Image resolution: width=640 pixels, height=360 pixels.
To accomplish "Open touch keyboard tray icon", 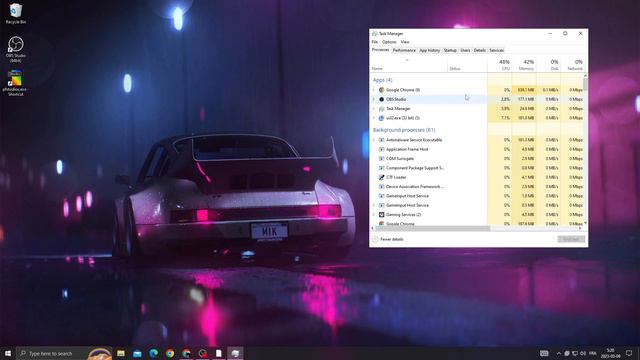I will (x=544, y=353).
